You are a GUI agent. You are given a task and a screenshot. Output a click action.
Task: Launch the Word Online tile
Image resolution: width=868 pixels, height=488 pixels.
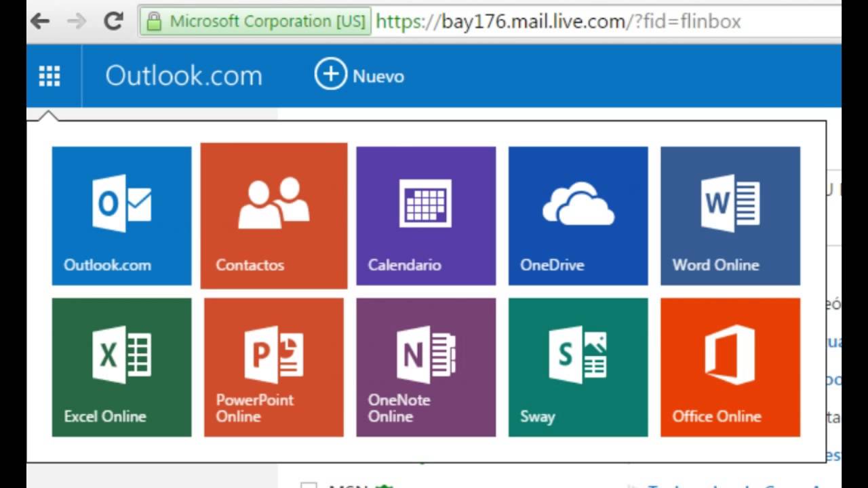(730, 216)
